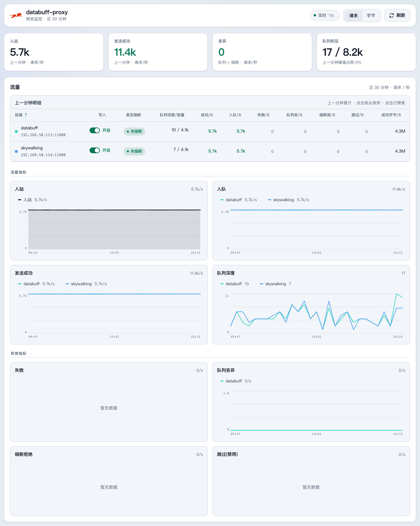Screen dimensions: 420x526
Task: Sort table by 成功字节/S column header
Action: tap(391, 115)
